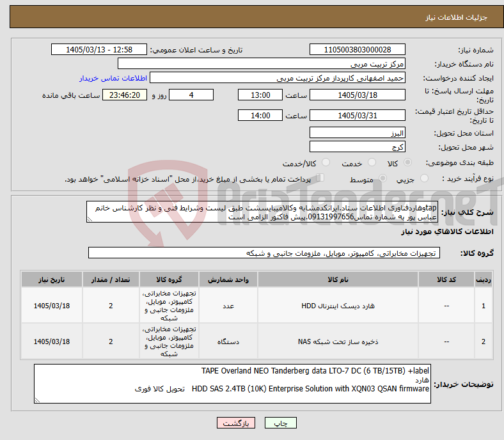Open the اطلاعات تماس خریدار link

tap(113, 78)
